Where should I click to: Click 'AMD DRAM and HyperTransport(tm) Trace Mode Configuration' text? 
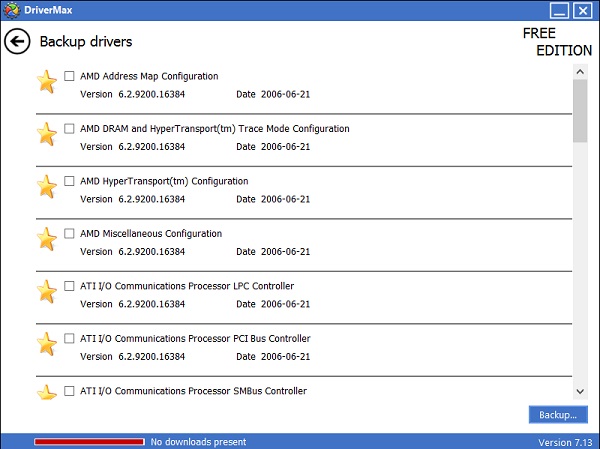click(x=215, y=129)
